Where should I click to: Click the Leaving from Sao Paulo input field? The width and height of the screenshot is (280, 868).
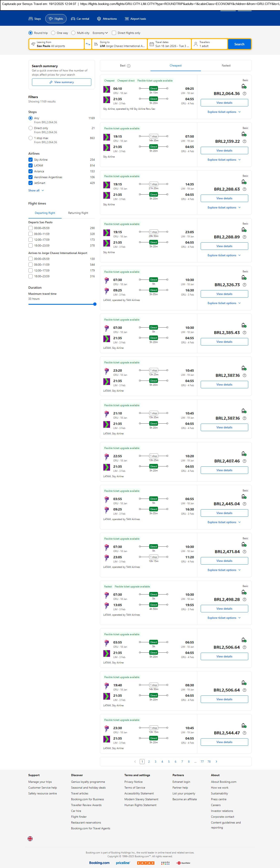coord(56,44)
